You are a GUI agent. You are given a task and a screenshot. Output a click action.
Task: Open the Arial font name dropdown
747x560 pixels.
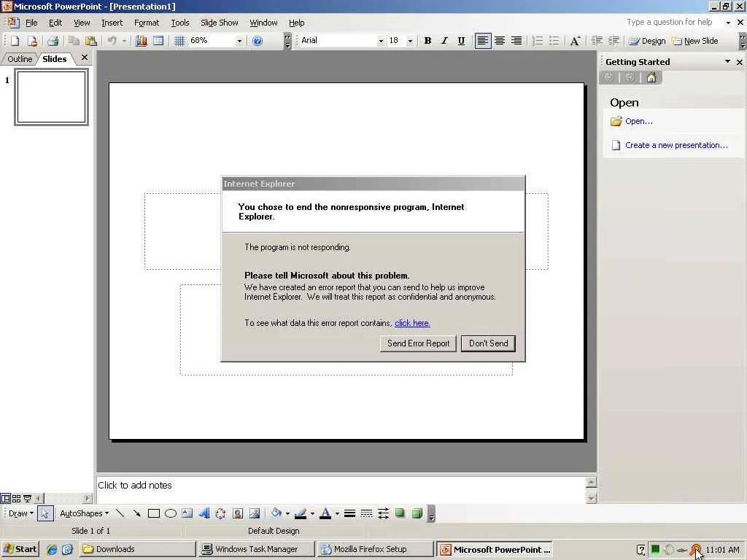381,41
